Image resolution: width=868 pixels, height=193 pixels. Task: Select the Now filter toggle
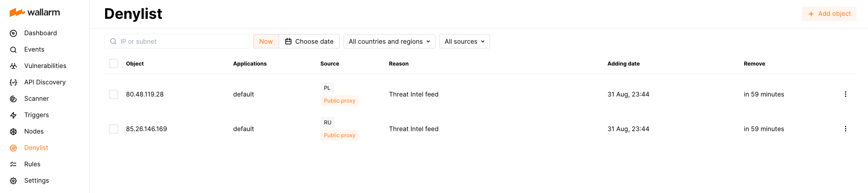point(266,41)
